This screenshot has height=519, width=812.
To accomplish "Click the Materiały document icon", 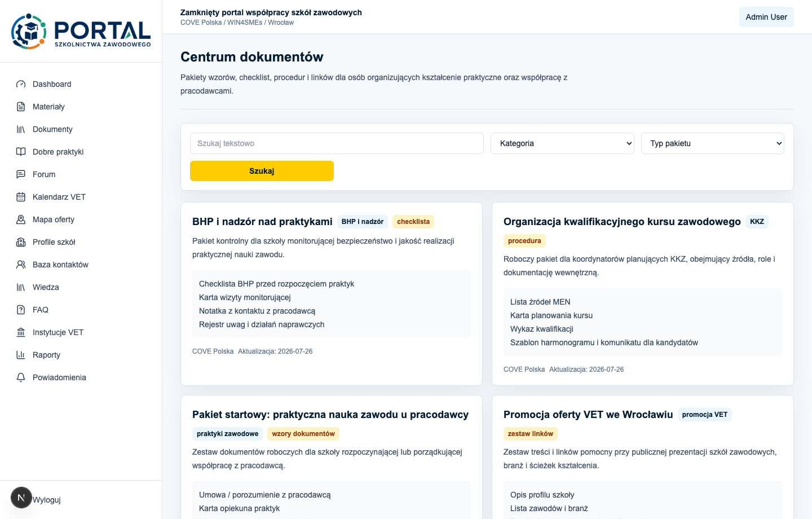I will (x=21, y=107).
